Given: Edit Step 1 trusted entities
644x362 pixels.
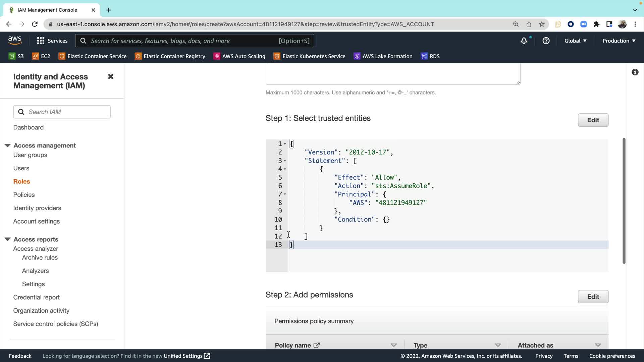Looking at the screenshot, I should [593, 120].
